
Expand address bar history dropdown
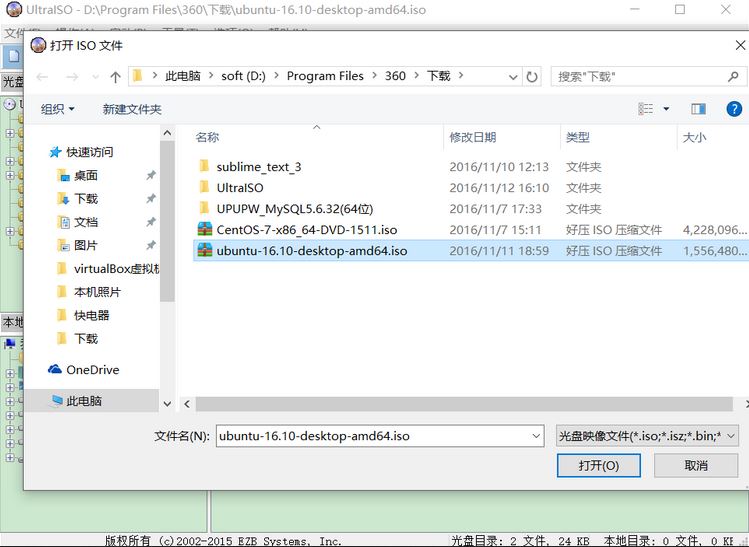point(513,76)
